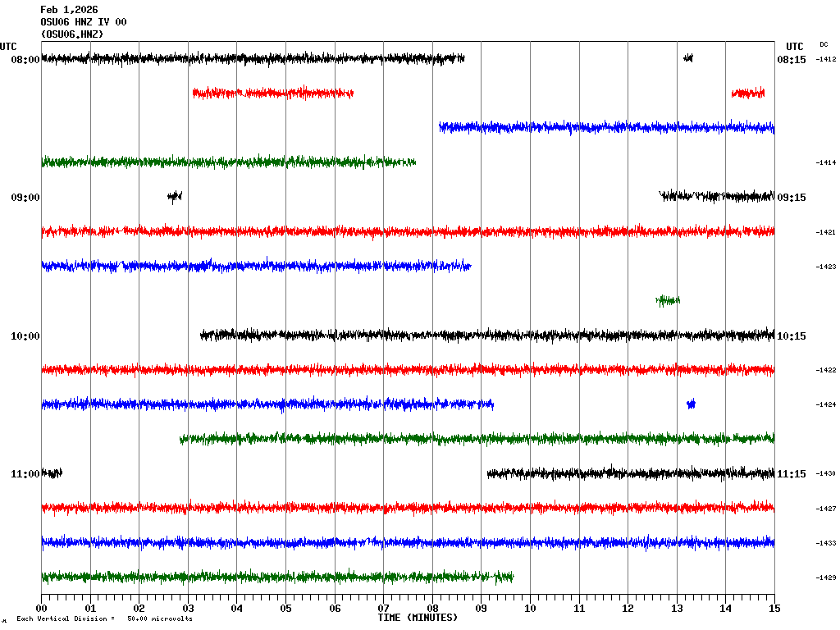Click the 15 minute tick on time axis

tap(774, 609)
